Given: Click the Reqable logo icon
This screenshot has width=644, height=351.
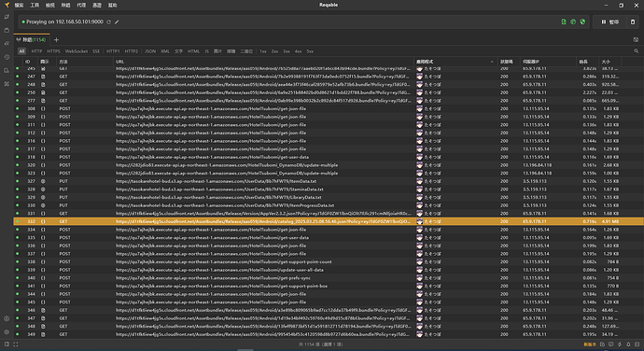Looking at the screenshot, I should click(7, 5).
